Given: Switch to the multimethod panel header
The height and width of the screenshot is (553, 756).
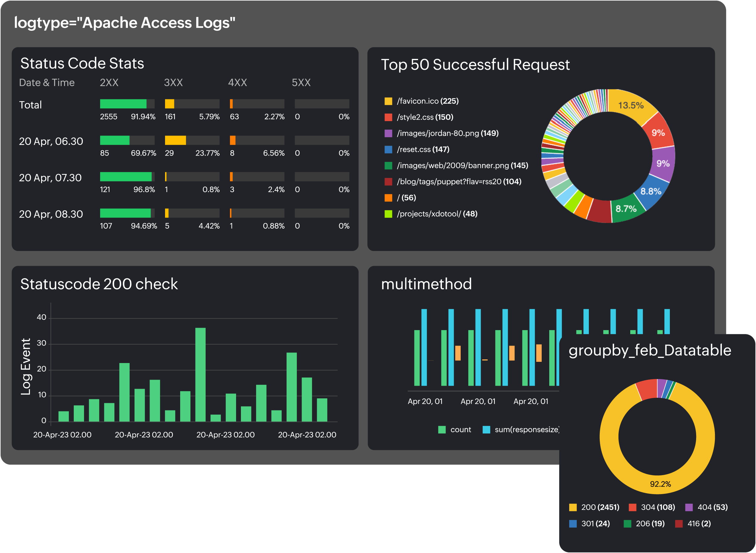Looking at the screenshot, I should [427, 284].
